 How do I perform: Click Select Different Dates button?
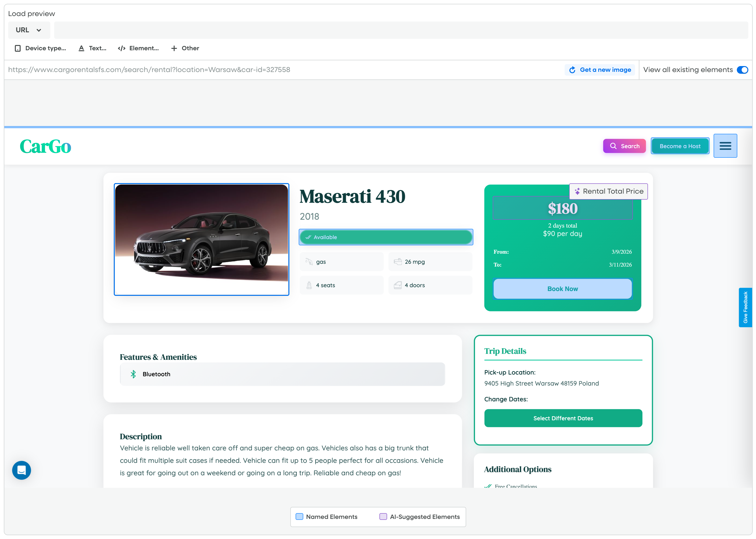point(563,418)
